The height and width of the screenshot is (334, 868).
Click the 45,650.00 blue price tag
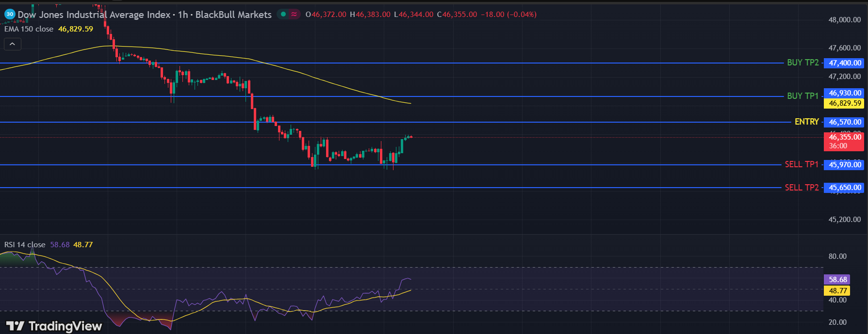point(845,188)
